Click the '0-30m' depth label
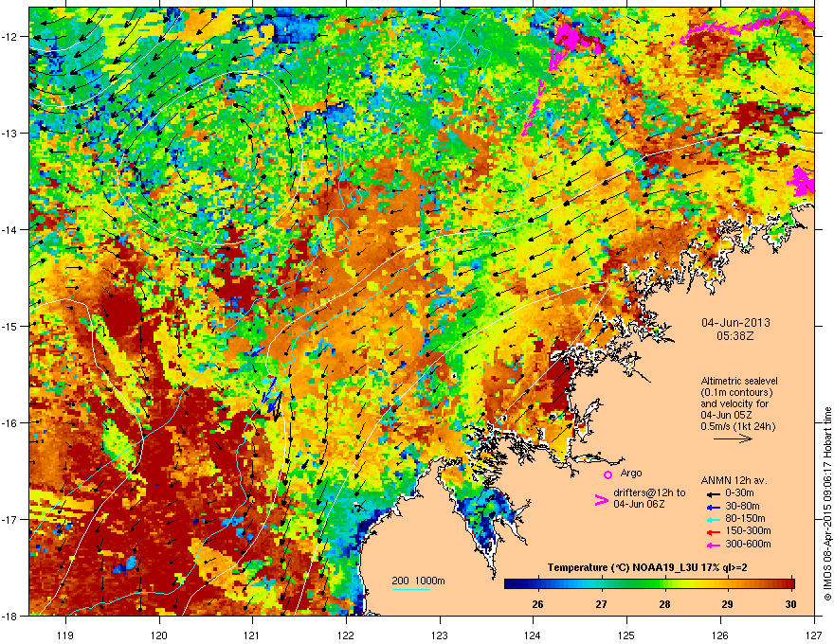Screen dimensions: 834x644 (739, 493)
